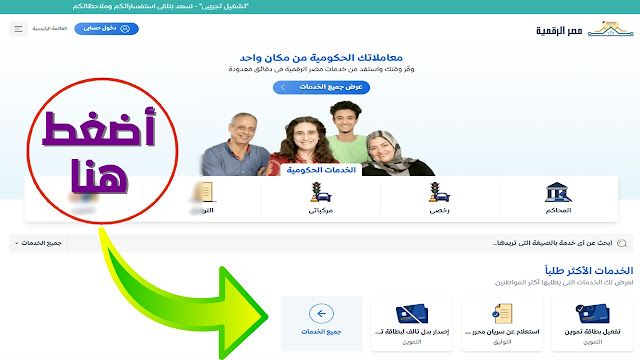Expand the جميع الخدمات filter dropdown
This screenshot has width=640, height=360.
click(x=38, y=243)
